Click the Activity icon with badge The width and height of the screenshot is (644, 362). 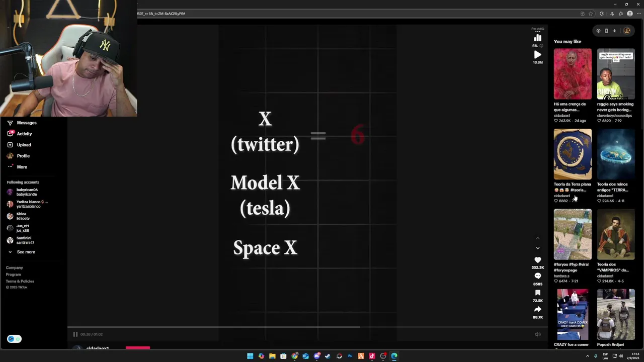[10, 134]
